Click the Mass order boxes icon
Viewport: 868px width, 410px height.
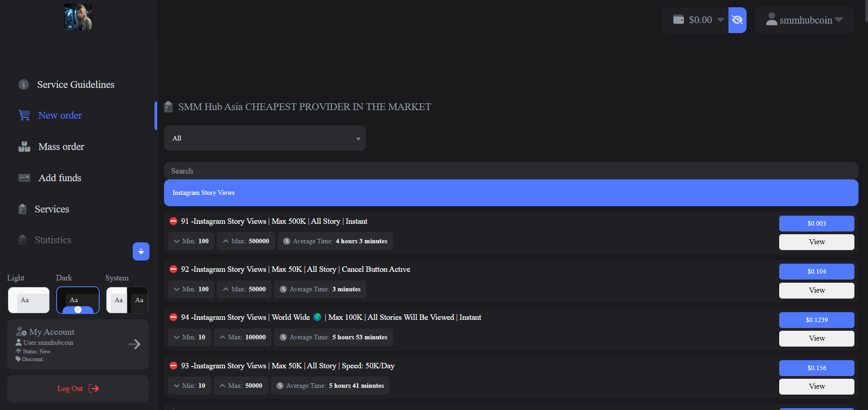coord(24,147)
